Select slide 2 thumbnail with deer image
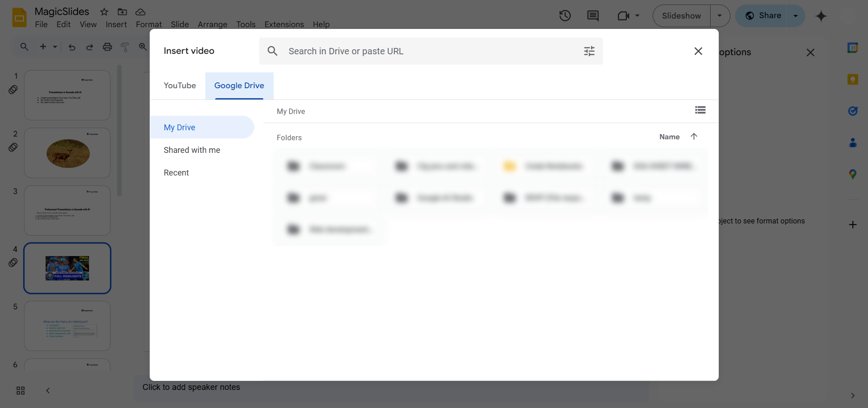The height and width of the screenshot is (408, 868). (67, 153)
